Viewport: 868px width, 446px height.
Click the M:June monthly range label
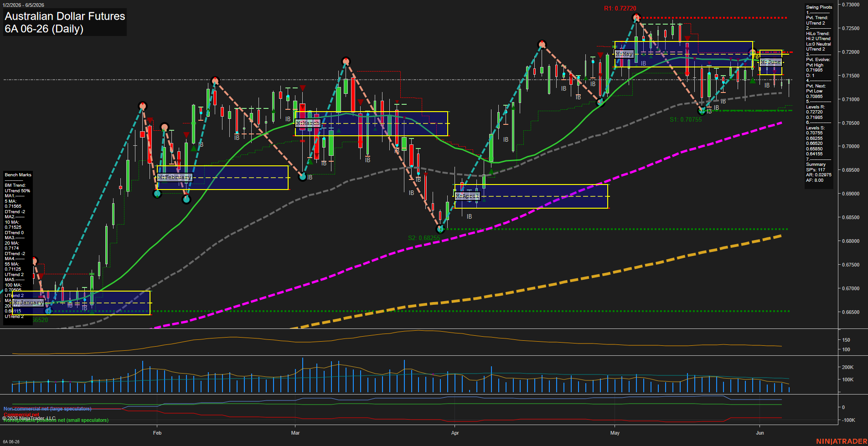click(770, 62)
